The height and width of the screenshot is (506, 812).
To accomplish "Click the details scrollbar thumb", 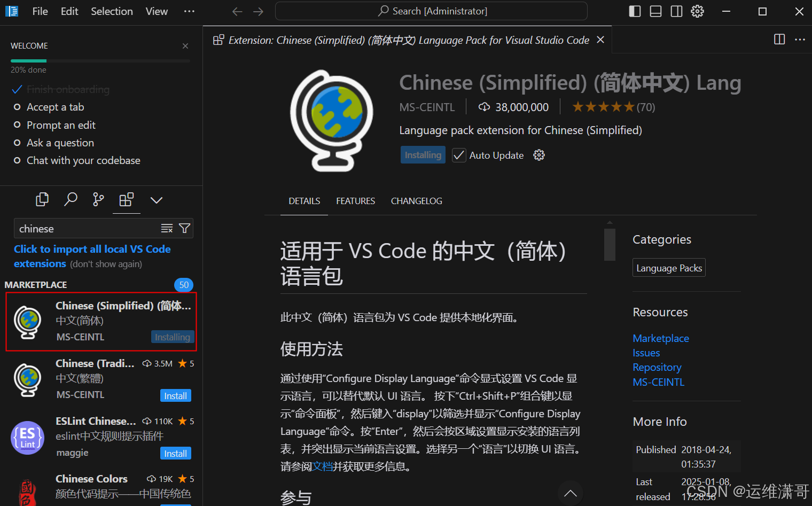I will pyautogui.click(x=610, y=244).
